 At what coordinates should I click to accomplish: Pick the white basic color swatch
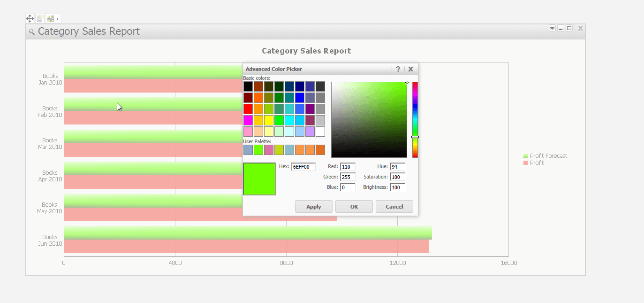click(x=320, y=132)
